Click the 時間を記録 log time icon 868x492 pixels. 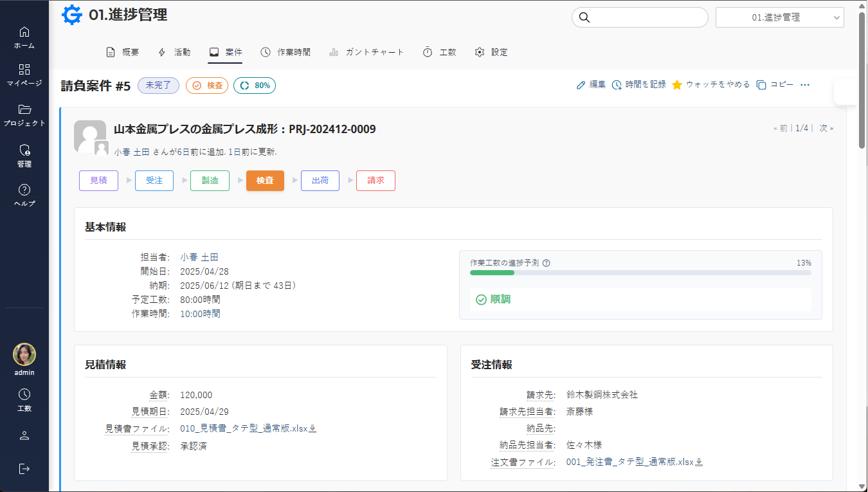click(617, 85)
